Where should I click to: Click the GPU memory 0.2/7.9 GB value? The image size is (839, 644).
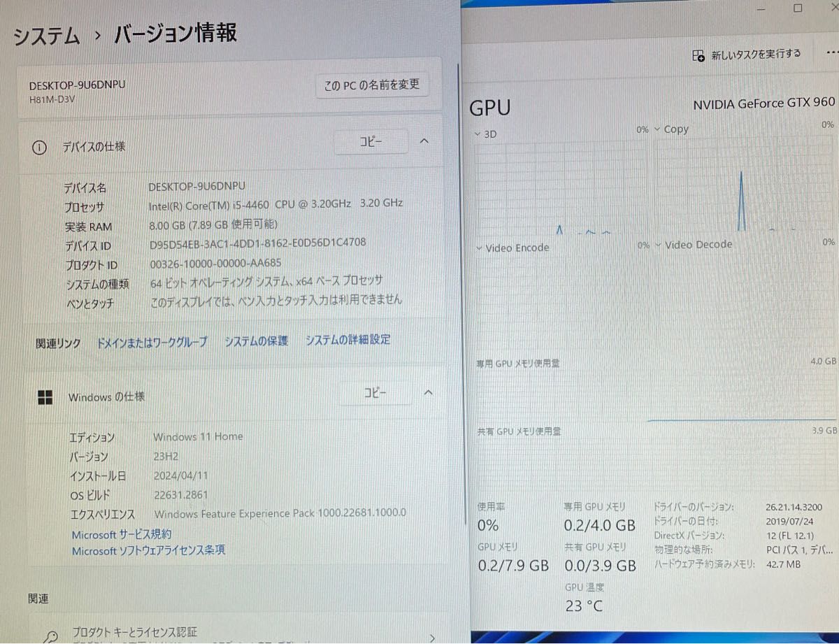click(513, 566)
